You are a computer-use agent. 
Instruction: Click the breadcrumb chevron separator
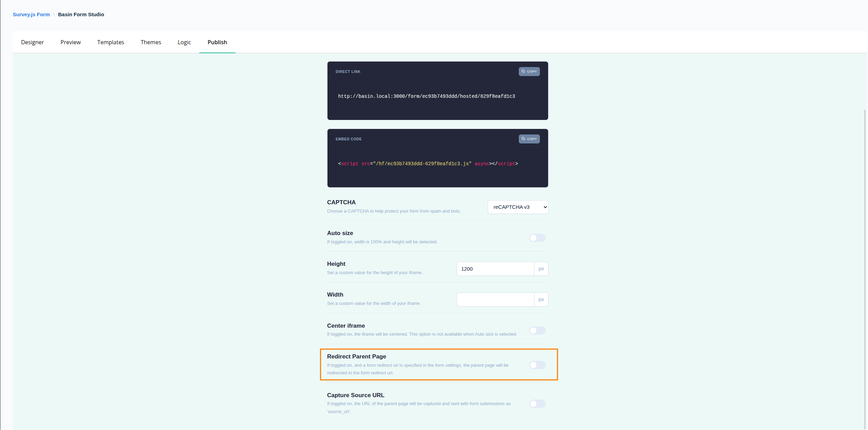(54, 15)
